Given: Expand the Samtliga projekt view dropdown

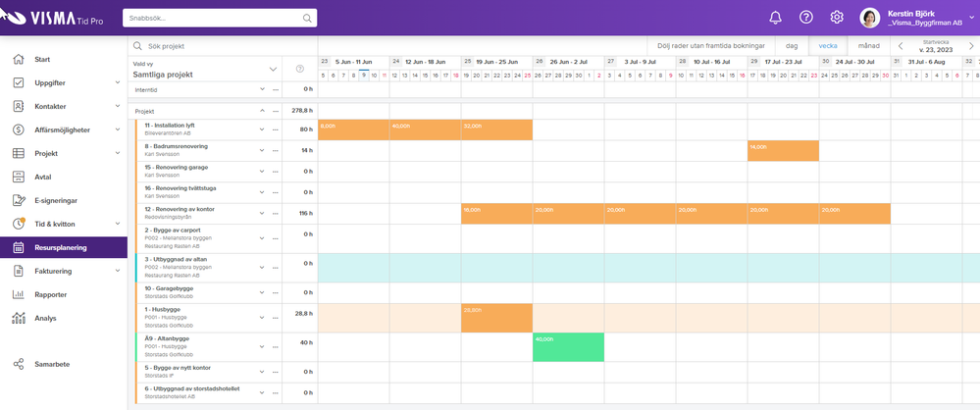Looking at the screenshot, I should point(273,70).
